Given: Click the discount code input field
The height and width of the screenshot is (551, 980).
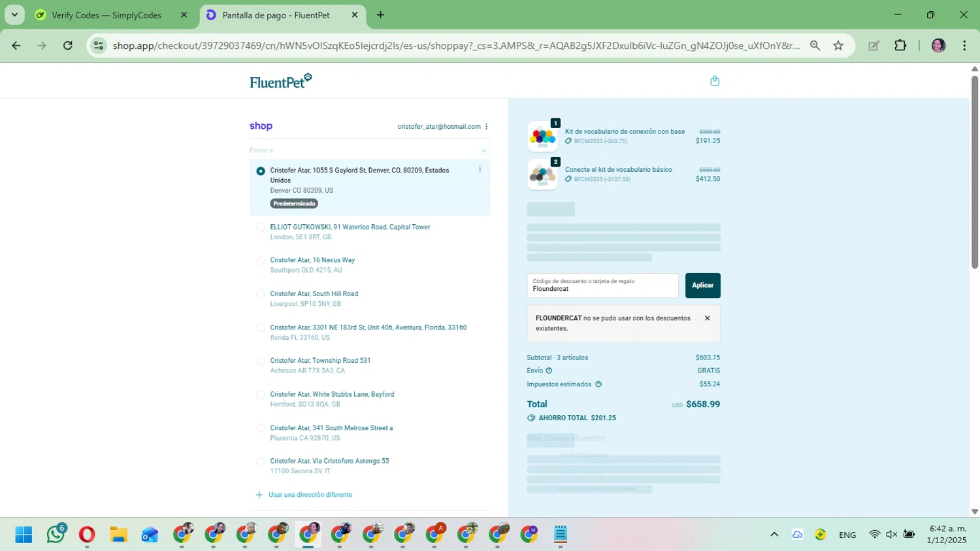Looking at the screenshot, I should (x=603, y=286).
